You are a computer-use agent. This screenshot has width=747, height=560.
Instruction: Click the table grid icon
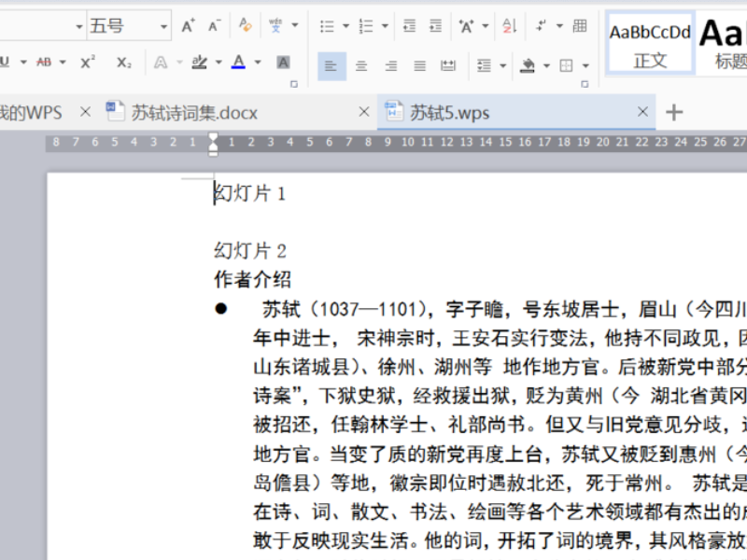coord(580,25)
